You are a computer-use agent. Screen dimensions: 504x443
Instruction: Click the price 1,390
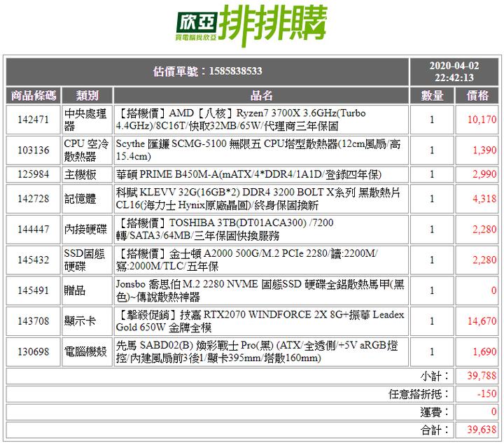(x=484, y=150)
